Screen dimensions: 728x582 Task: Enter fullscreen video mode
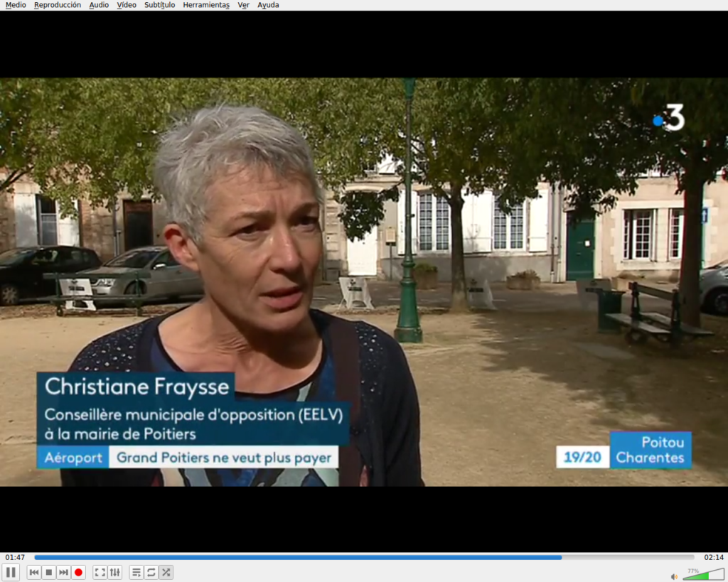tap(100, 572)
